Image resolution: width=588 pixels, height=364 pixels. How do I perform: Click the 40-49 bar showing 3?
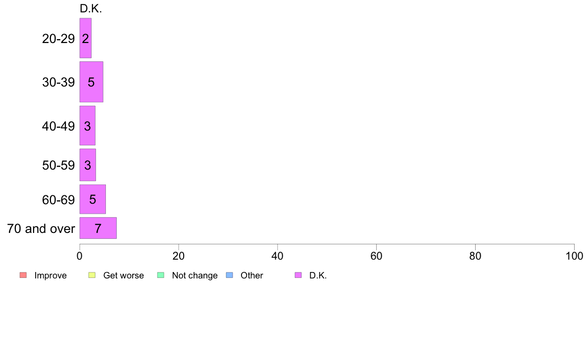(x=88, y=126)
